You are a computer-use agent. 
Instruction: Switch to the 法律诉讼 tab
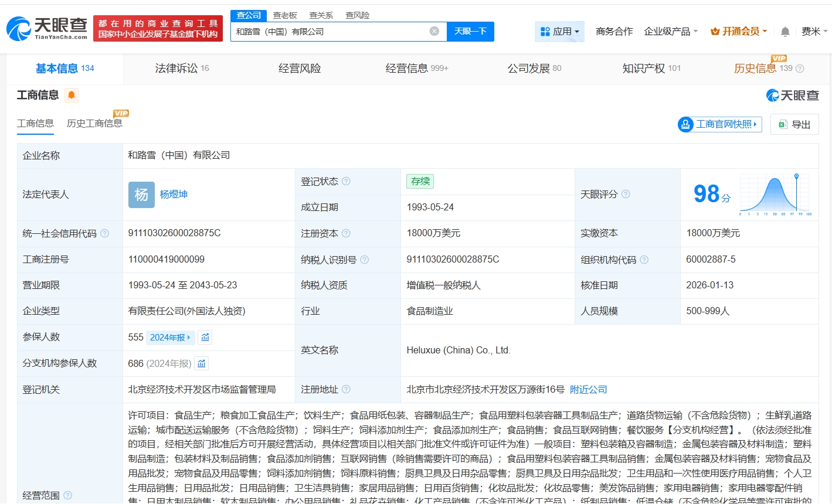(182, 69)
